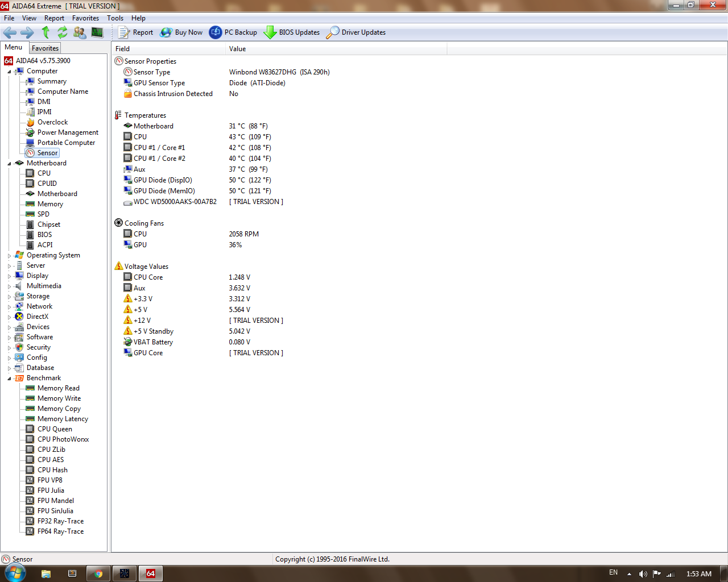This screenshot has width=728, height=582.
Task: Click the Back navigation arrow
Action: (10, 32)
